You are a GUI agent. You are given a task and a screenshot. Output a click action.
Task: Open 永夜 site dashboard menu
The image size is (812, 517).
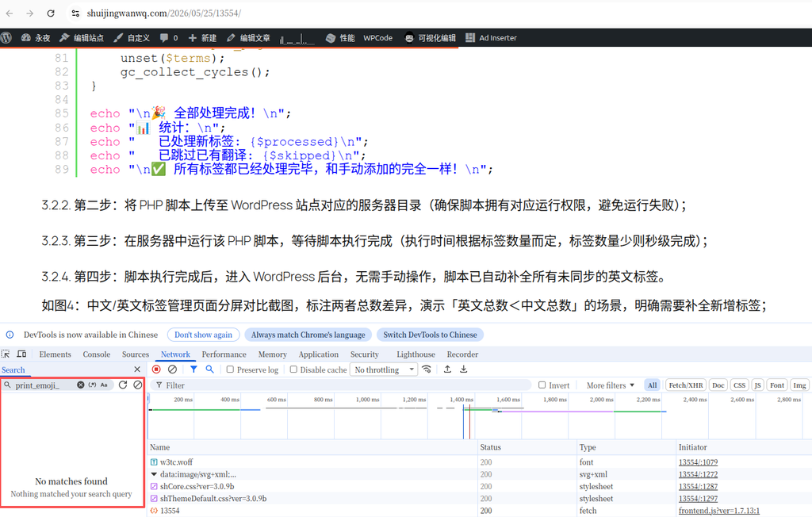[35, 38]
